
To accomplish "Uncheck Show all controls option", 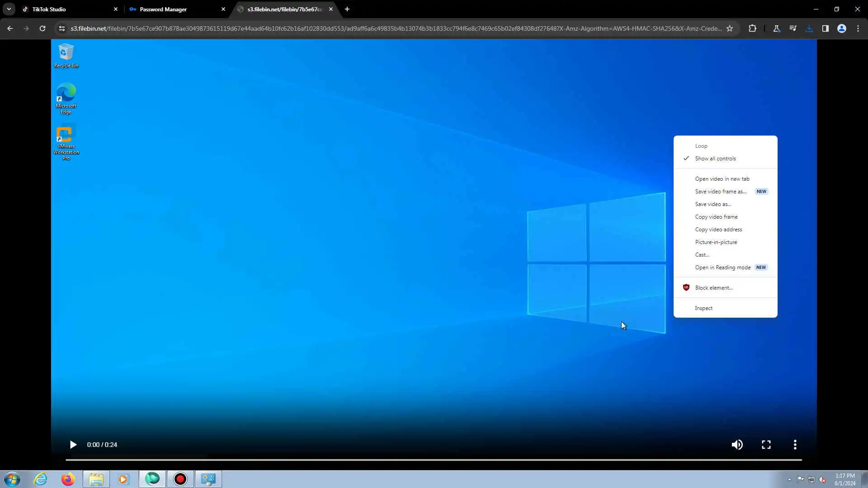I will click(x=715, y=159).
